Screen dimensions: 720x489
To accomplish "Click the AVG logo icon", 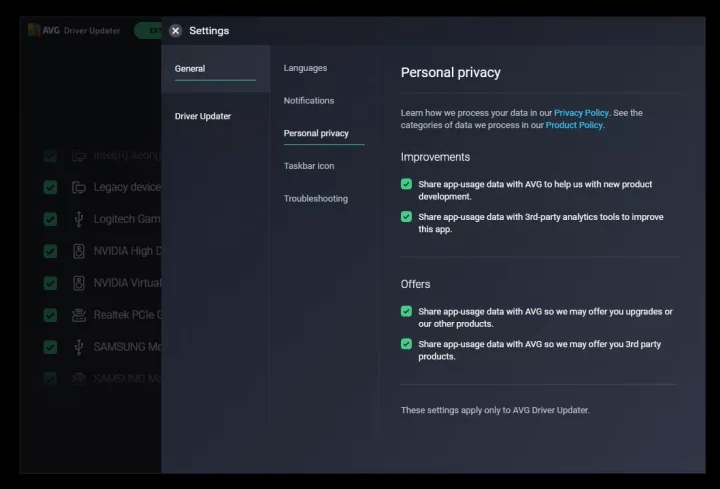I will click(x=34, y=30).
